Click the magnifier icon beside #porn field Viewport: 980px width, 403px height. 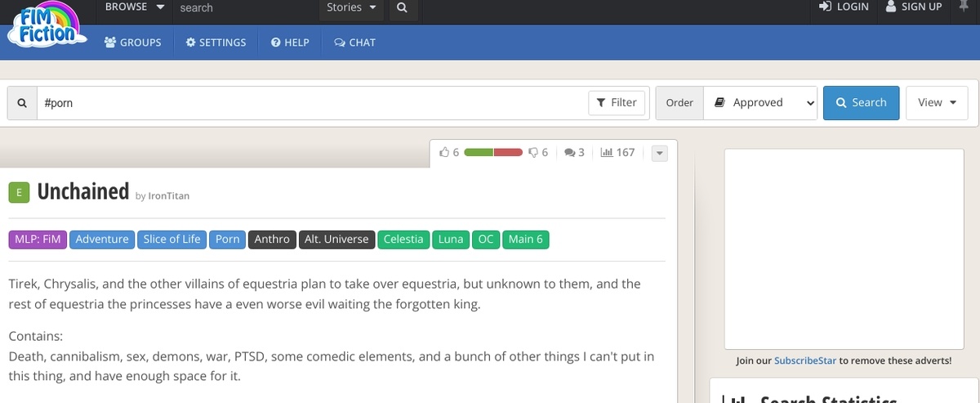point(22,103)
